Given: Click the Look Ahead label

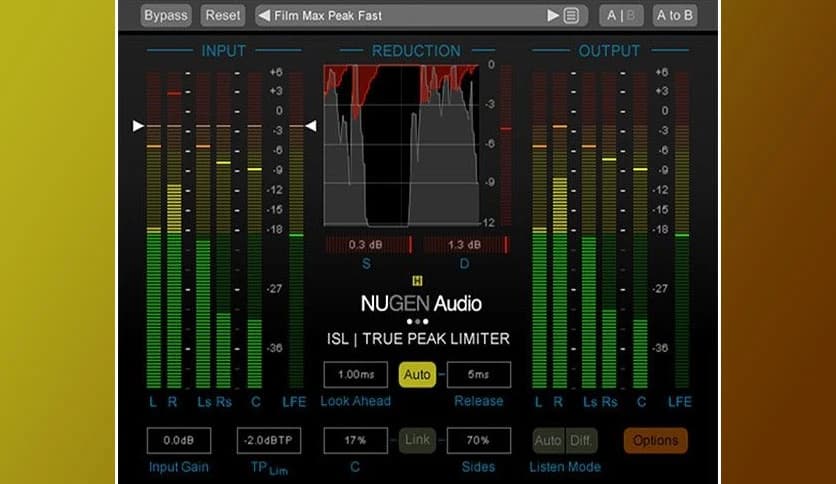Looking at the screenshot, I should click(x=356, y=401).
